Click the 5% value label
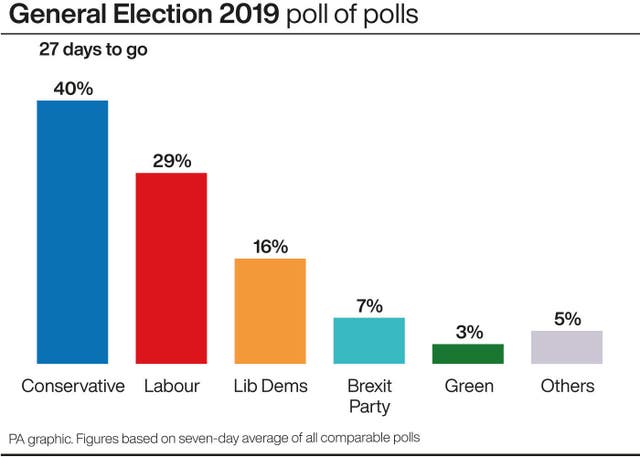The width and height of the screenshot is (640, 457). pyautogui.click(x=567, y=319)
